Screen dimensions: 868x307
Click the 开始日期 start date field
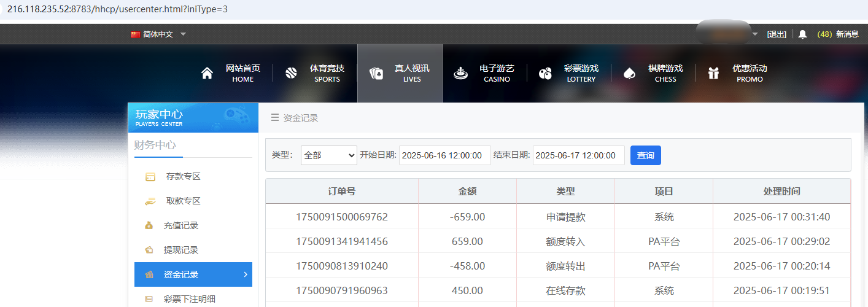[x=444, y=155]
